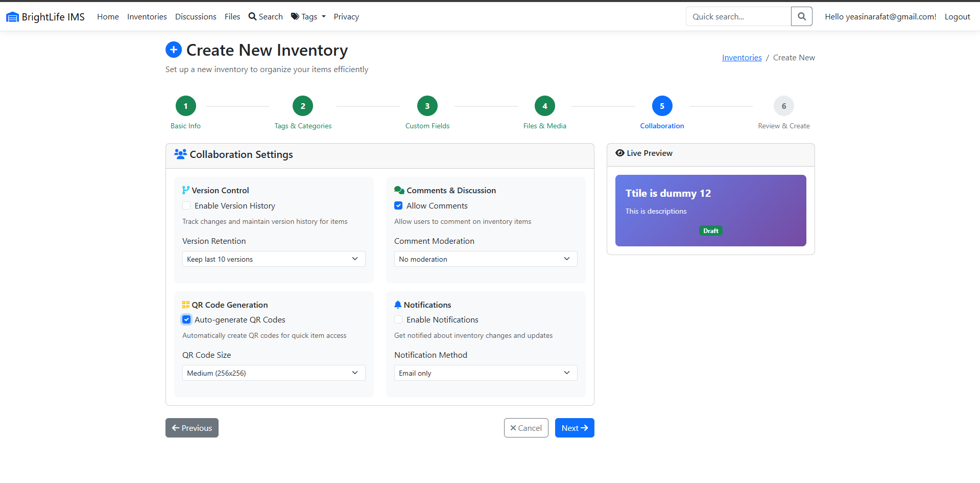Jump to step 3 Custom Fields circle
Screen dimensions: 980x483
click(x=427, y=106)
